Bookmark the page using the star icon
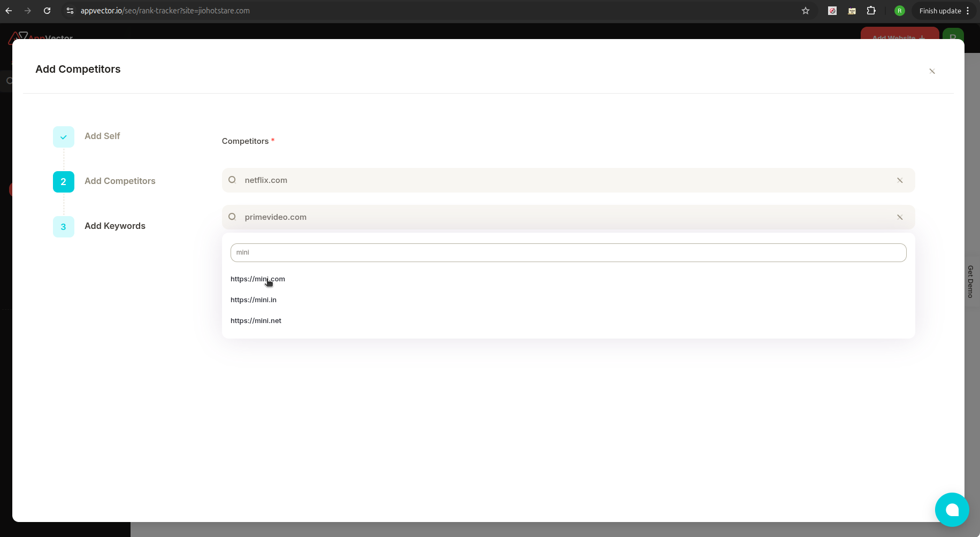Viewport: 980px width, 537px height. coord(806,11)
